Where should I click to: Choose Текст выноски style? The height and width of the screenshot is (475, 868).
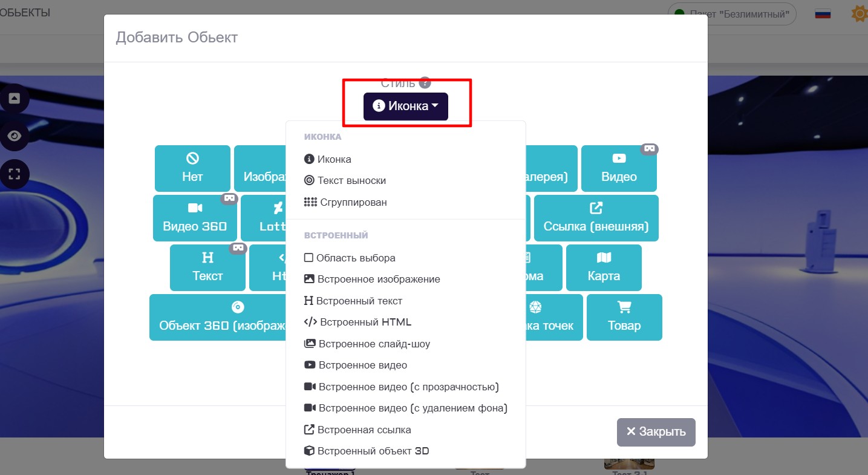pos(345,180)
